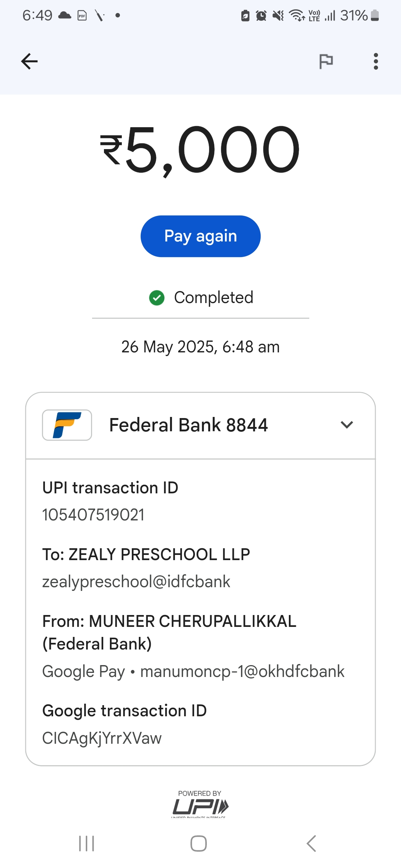Screen dimensions: 401x868
Task: Tap the green Completed checkmark icon
Action: (157, 297)
